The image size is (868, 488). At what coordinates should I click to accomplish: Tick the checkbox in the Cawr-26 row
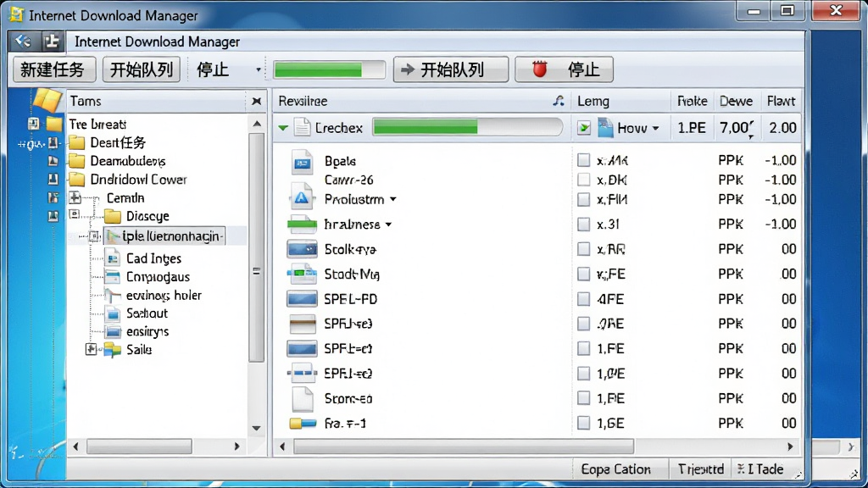point(583,180)
